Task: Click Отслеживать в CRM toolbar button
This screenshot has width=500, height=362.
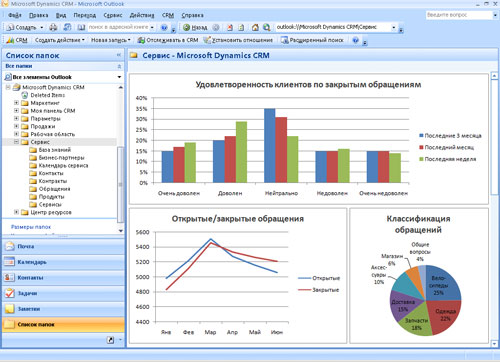Action: tap(168, 40)
